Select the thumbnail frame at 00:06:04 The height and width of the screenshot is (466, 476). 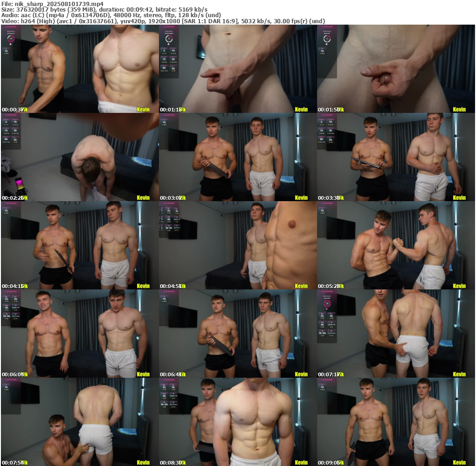coord(80,334)
